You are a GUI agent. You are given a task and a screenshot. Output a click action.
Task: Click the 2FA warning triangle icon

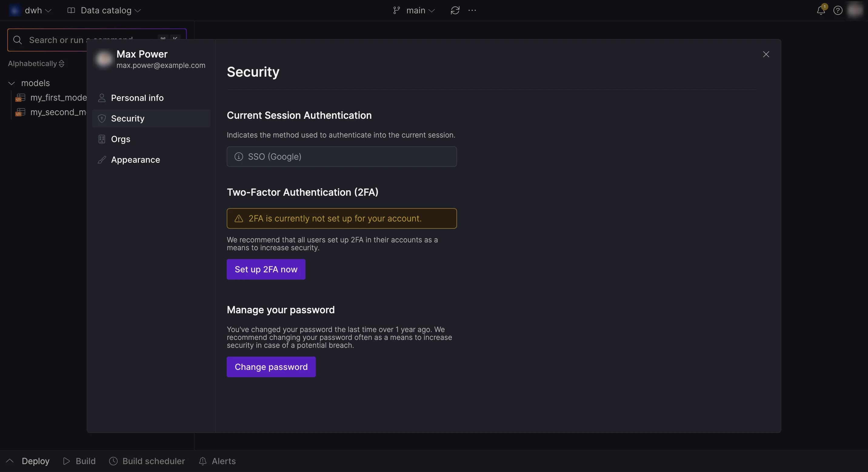239,218
